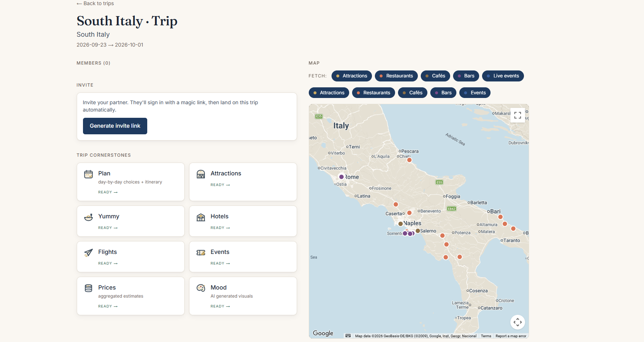Fetch Restaurants for the map

tap(396, 76)
